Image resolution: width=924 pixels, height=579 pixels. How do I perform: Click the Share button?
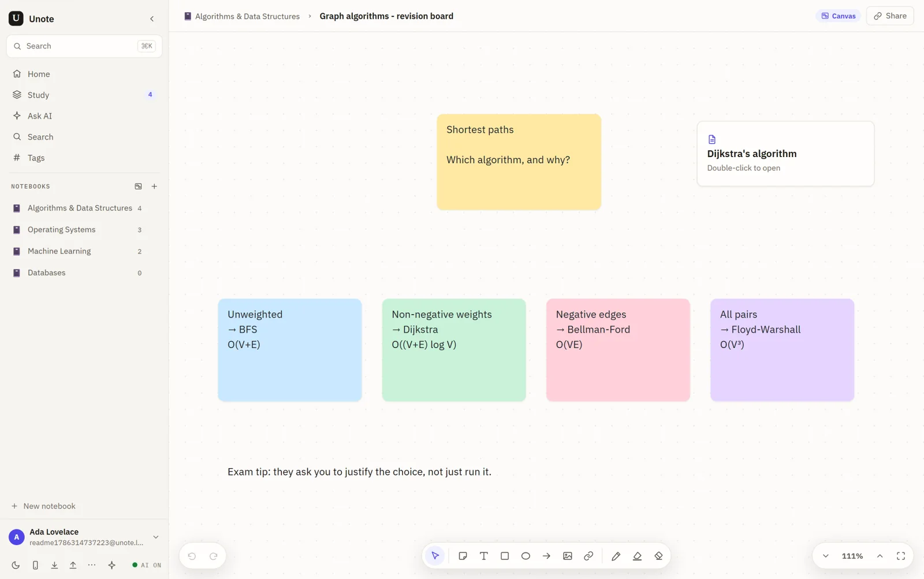point(890,16)
